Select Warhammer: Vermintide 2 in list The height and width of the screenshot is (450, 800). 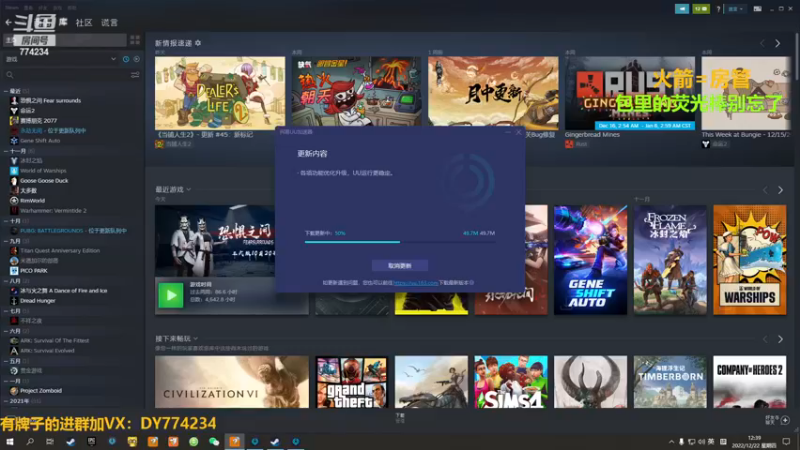click(53, 210)
